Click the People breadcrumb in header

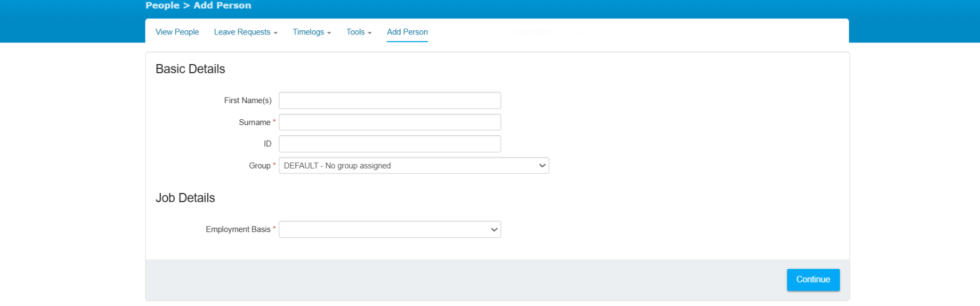(162, 5)
